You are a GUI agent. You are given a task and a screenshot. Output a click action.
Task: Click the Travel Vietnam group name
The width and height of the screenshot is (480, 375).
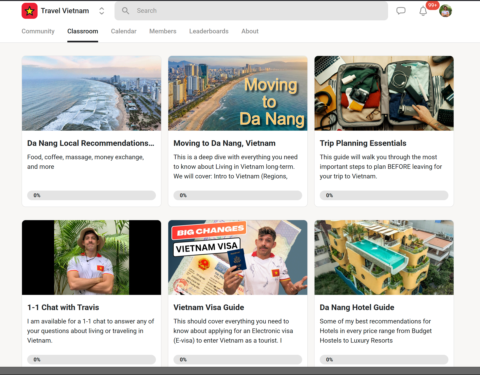pos(65,11)
